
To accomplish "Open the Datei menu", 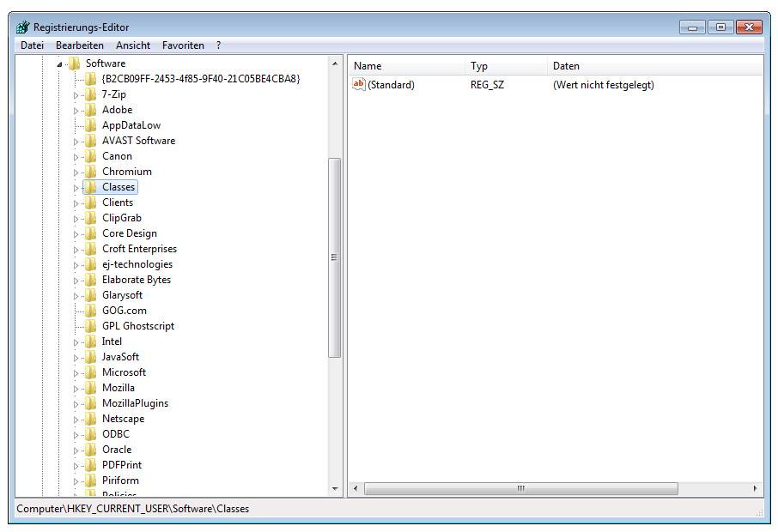I will (32, 45).
